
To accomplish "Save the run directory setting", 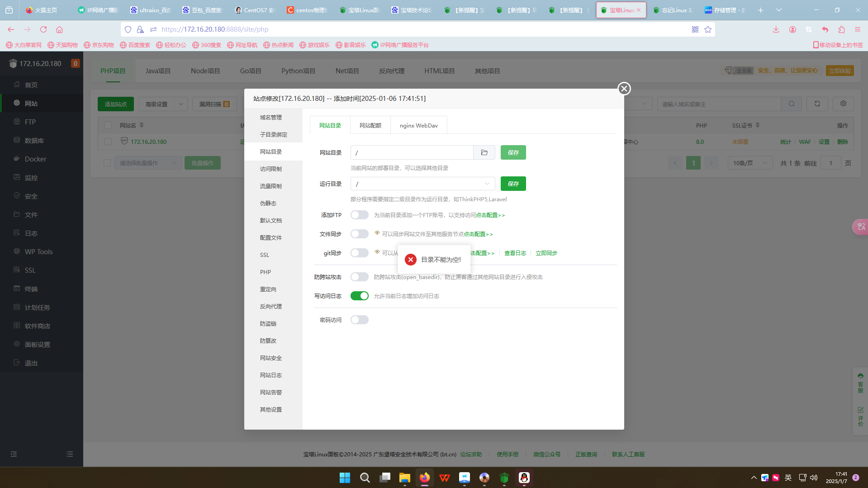I will pos(513,184).
